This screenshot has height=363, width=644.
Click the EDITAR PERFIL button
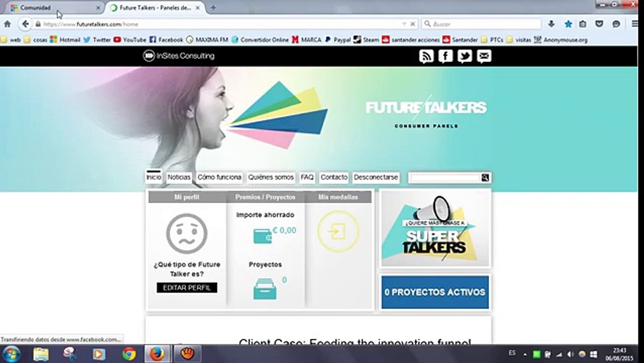click(x=187, y=287)
